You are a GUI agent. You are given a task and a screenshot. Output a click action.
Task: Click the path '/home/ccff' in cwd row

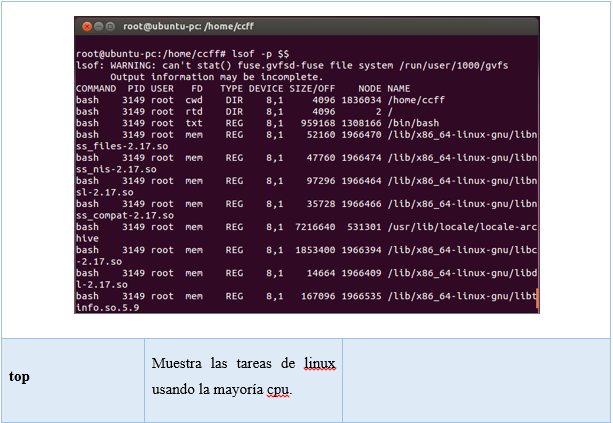[x=416, y=100]
